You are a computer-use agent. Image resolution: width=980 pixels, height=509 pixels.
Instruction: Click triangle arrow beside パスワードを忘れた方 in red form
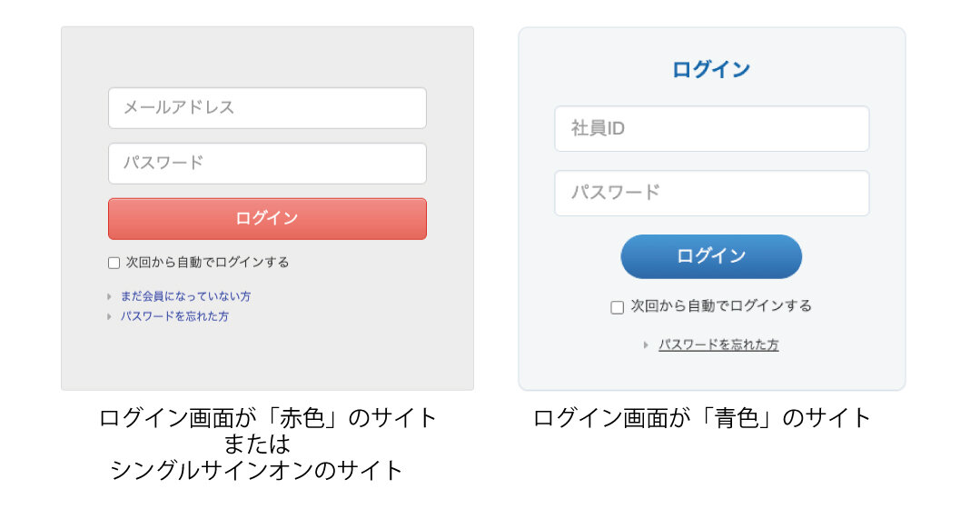(x=109, y=316)
